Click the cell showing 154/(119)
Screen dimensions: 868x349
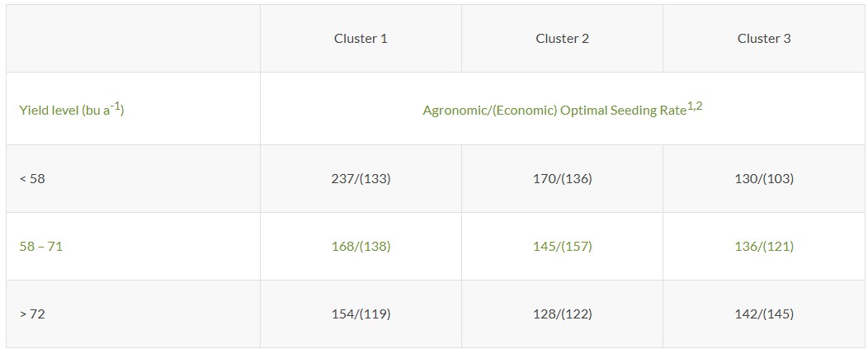pyautogui.click(x=361, y=314)
